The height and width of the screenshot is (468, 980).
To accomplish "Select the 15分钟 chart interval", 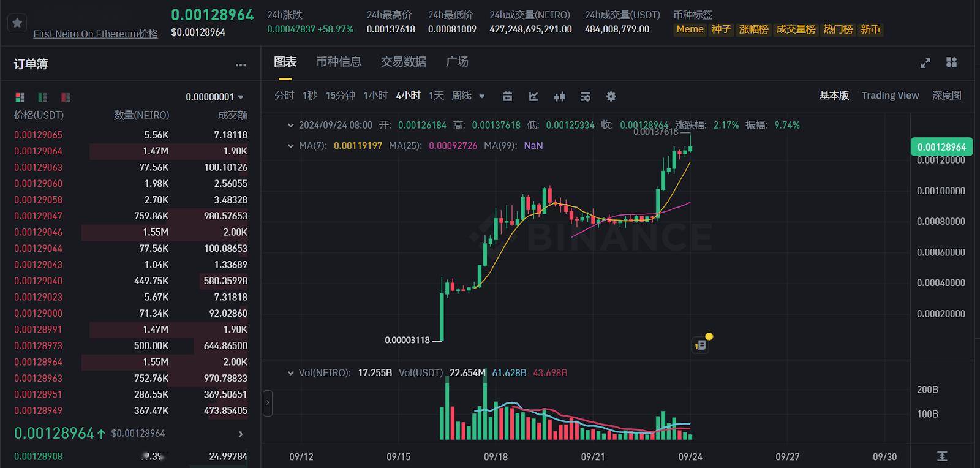I will pyautogui.click(x=340, y=96).
